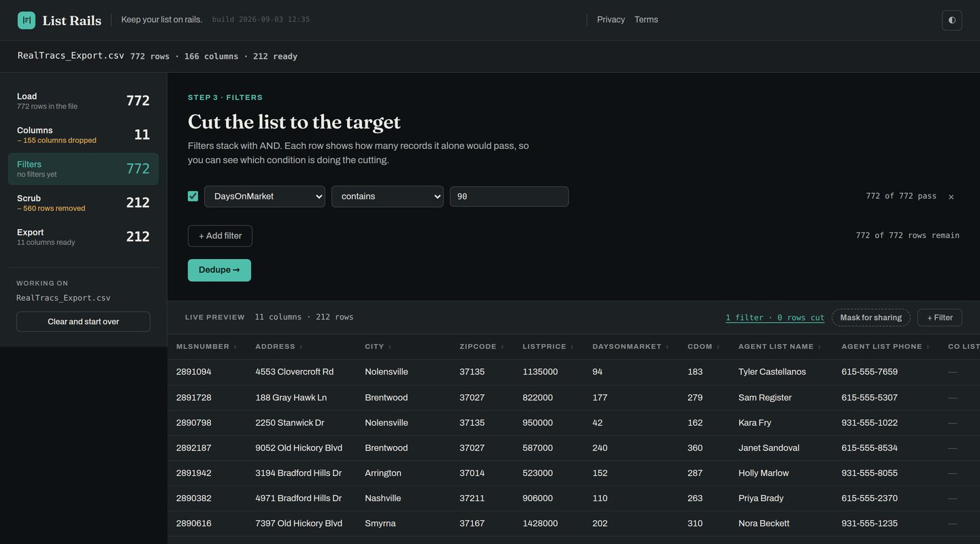Viewport: 980px width, 544px height.
Task: Go to the Columns step
Action: (x=83, y=135)
